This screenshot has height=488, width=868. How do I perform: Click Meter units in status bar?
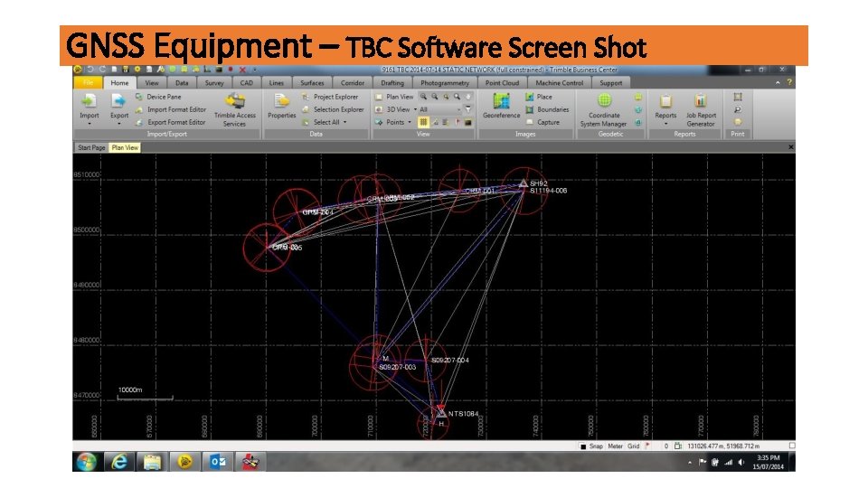pyautogui.click(x=615, y=446)
